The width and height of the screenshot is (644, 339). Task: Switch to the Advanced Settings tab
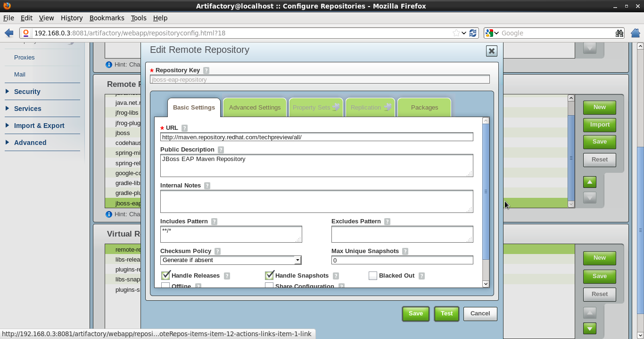click(x=255, y=108)
